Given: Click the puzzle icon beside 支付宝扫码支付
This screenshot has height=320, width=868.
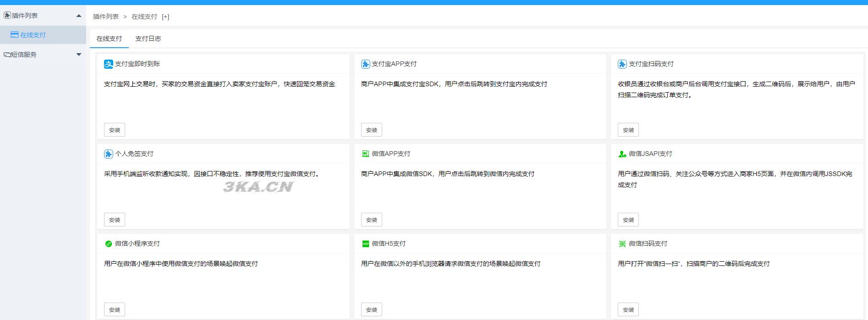Looking at the screenshot, I should [x=622, y=64].
